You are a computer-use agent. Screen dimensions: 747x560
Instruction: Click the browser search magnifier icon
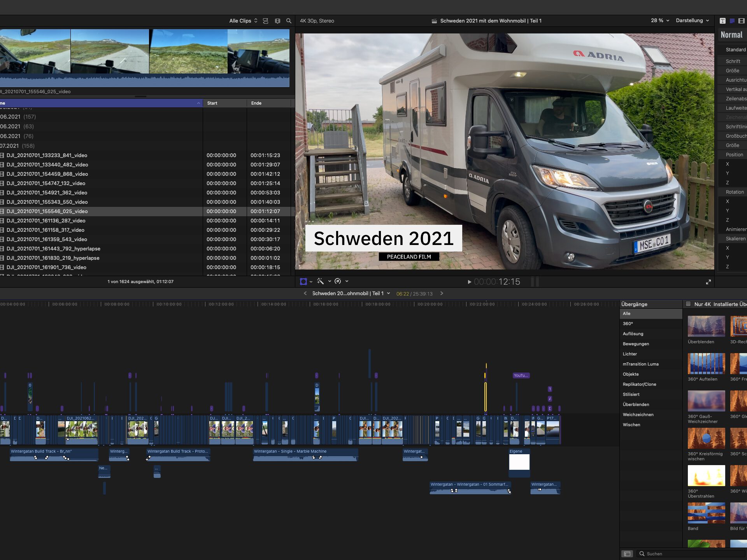(x=289, y=21)
